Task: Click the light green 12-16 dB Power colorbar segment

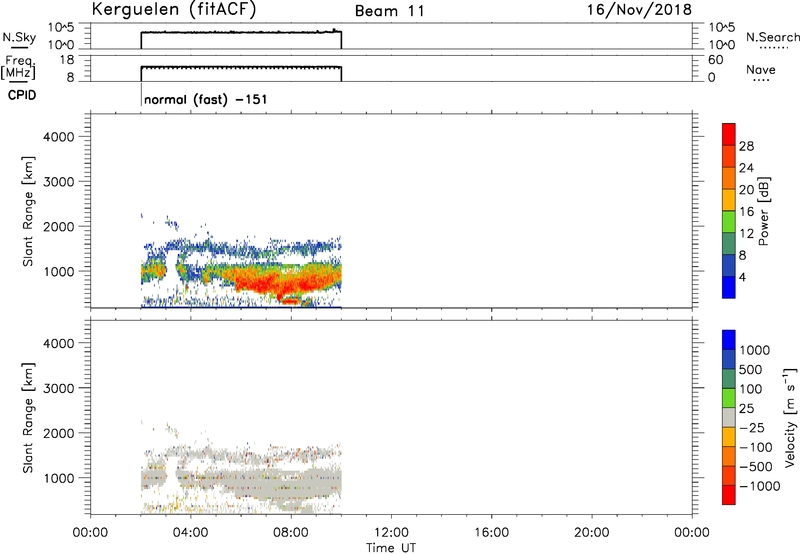Action: 729,221
